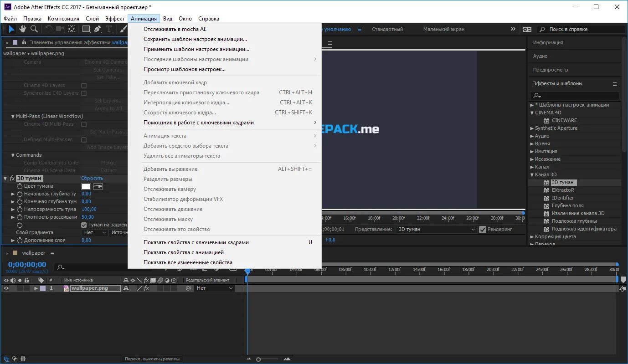This screenshot has width=628, height=364.
Task: Select the Selection arrow tool
Action: point(11,29)
